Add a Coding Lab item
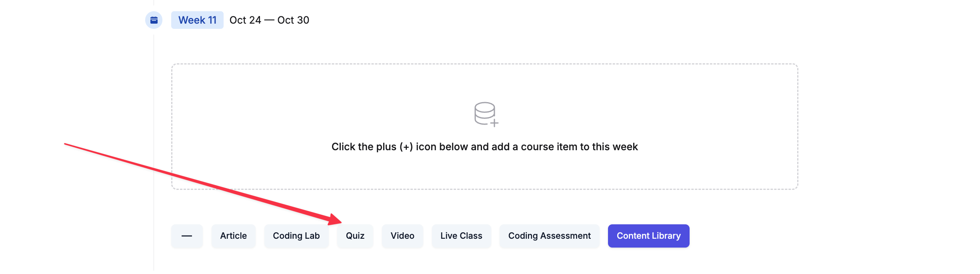The image size is (980, 274). [x=296, y=236]
